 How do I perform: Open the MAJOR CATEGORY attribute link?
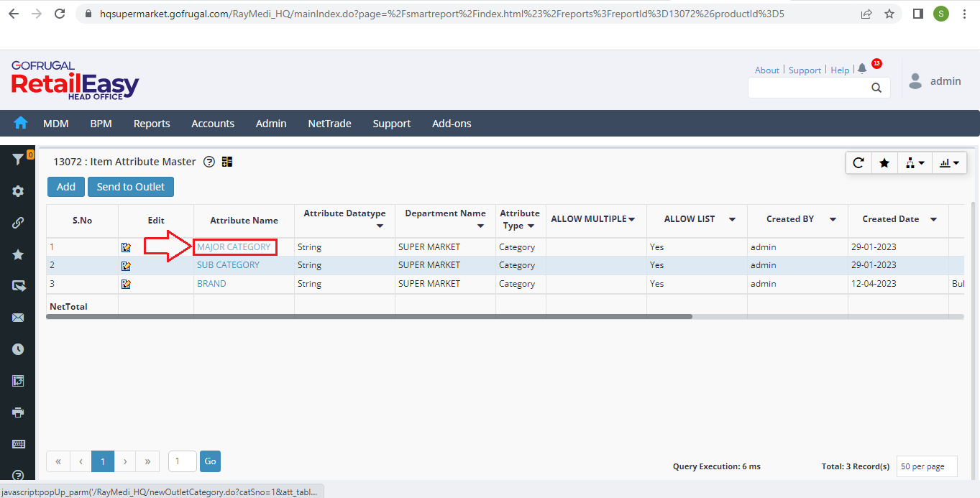coord(234,247)
